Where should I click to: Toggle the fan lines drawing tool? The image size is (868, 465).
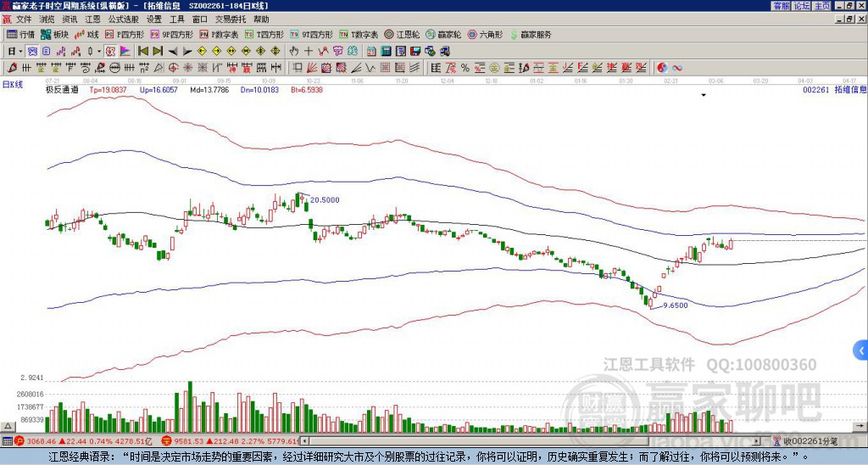tap(312, 68)
